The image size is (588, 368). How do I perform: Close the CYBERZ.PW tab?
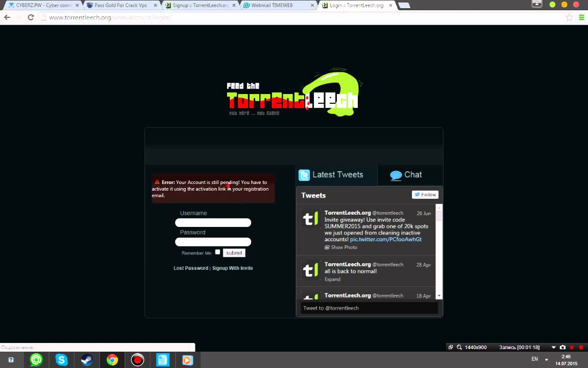[77, 6]
